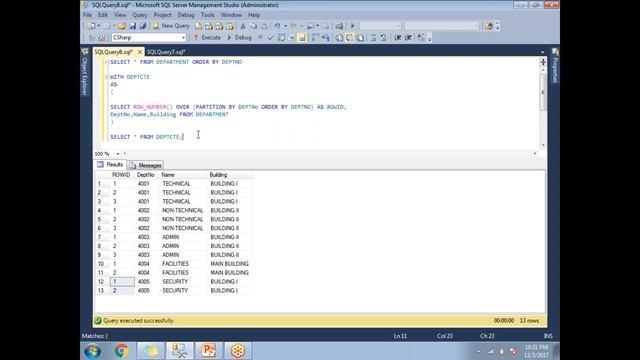Click the New Query button
Image resolution: width=640 pixels, height=360 pixels.
[171, 26]
